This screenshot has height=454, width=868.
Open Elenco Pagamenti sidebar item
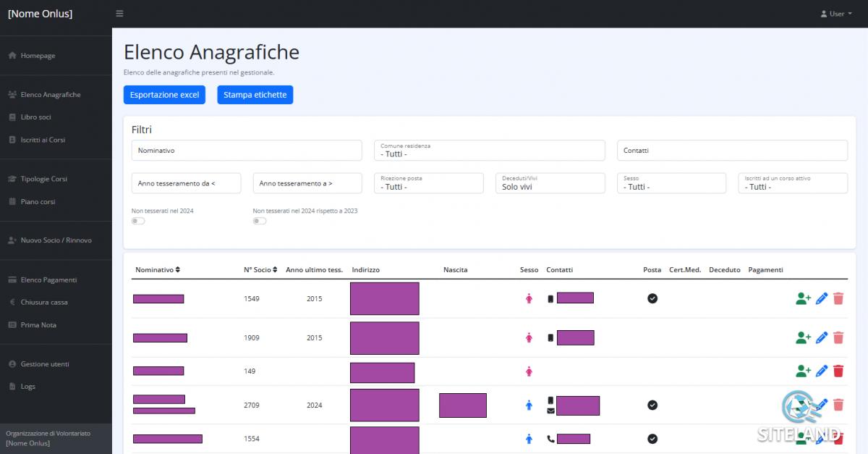click(x=48, y=279)
